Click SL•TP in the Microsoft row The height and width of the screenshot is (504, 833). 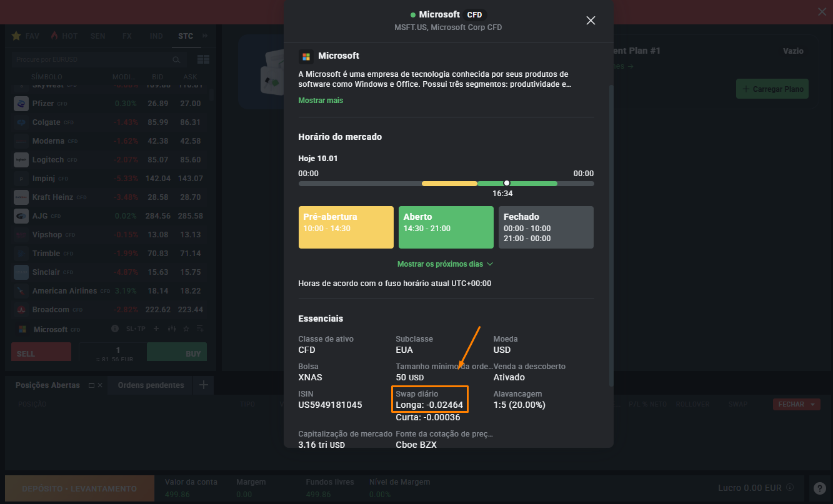pyautogui.click(x=136, y=329)
